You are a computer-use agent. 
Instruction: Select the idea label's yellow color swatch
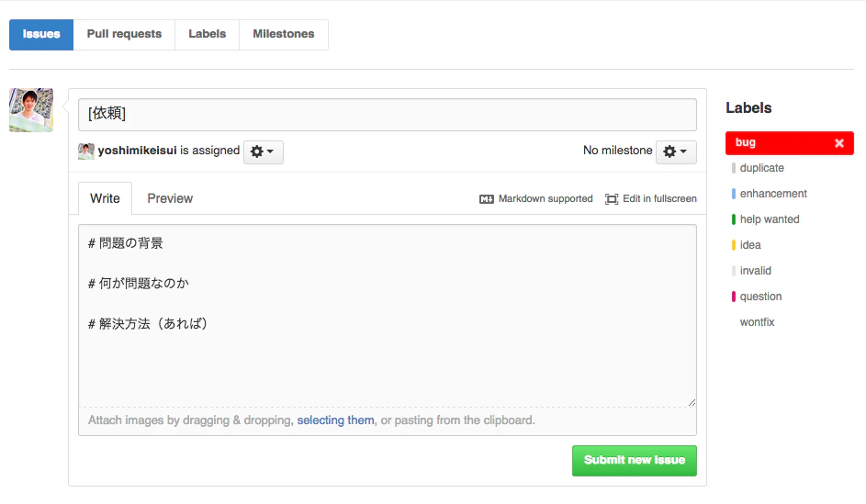pyautogui.click(x=734, y=245)
